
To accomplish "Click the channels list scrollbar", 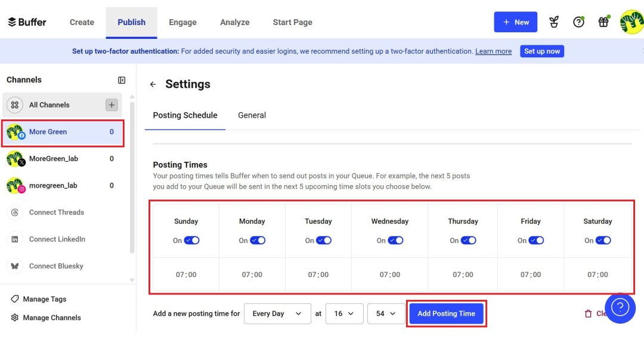I will pyautogui.click(x=132, y=177).
